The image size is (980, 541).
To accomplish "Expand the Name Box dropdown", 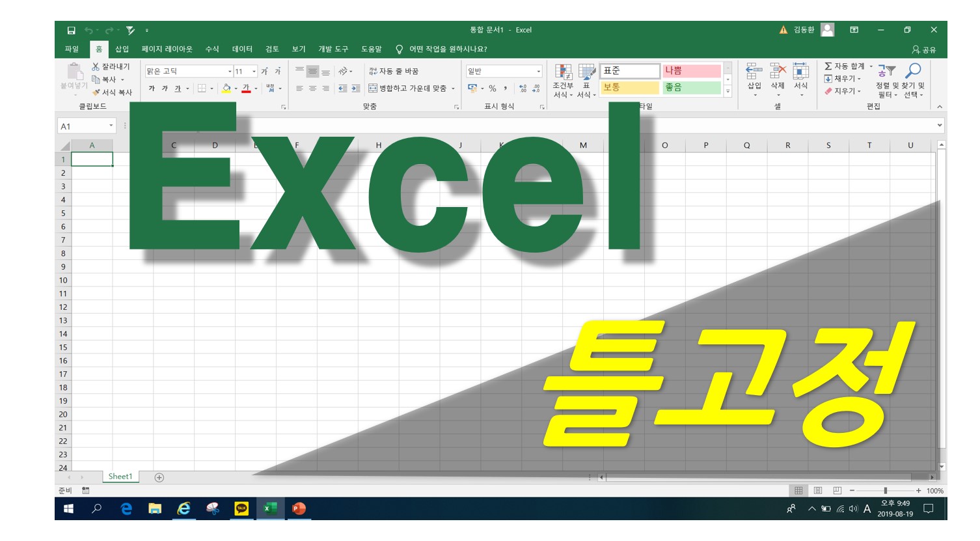I will tap(111, 126).
